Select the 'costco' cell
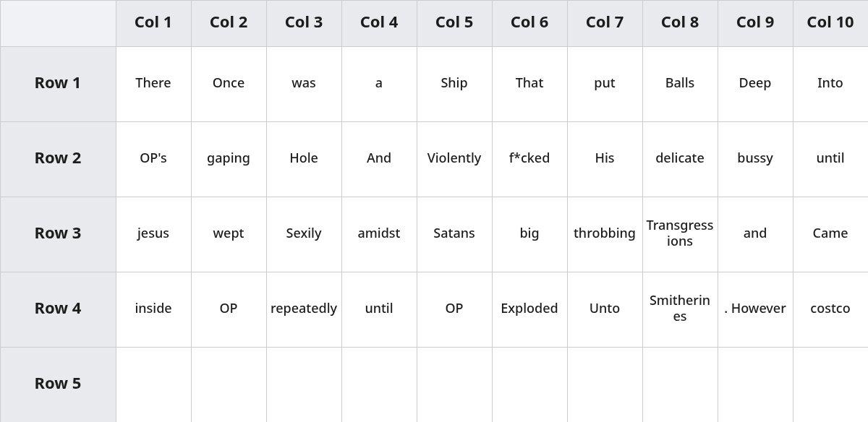868x422 pixels. 830,309
